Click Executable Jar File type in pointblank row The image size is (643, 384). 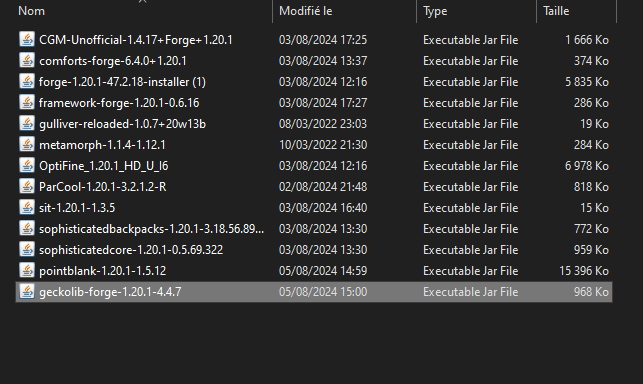(x=470, y=271)
